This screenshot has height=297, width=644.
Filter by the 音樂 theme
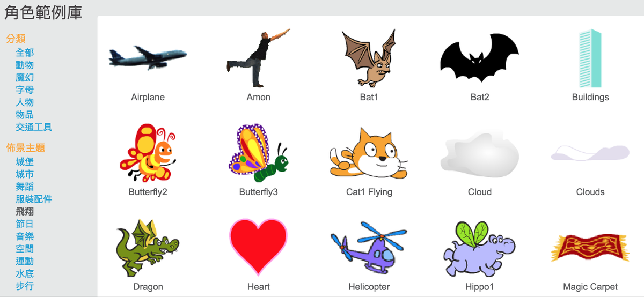click(25, 236)
